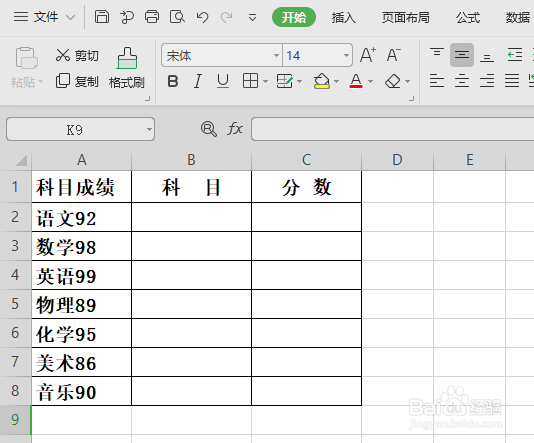
Task: Open clipboard group dialog launcher
Action: pos(147,98)
